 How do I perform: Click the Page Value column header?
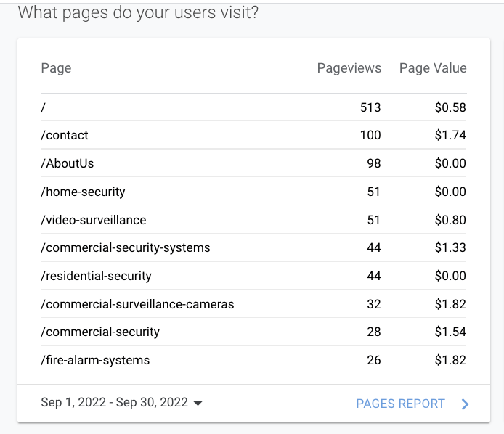[x=433, y=68]
